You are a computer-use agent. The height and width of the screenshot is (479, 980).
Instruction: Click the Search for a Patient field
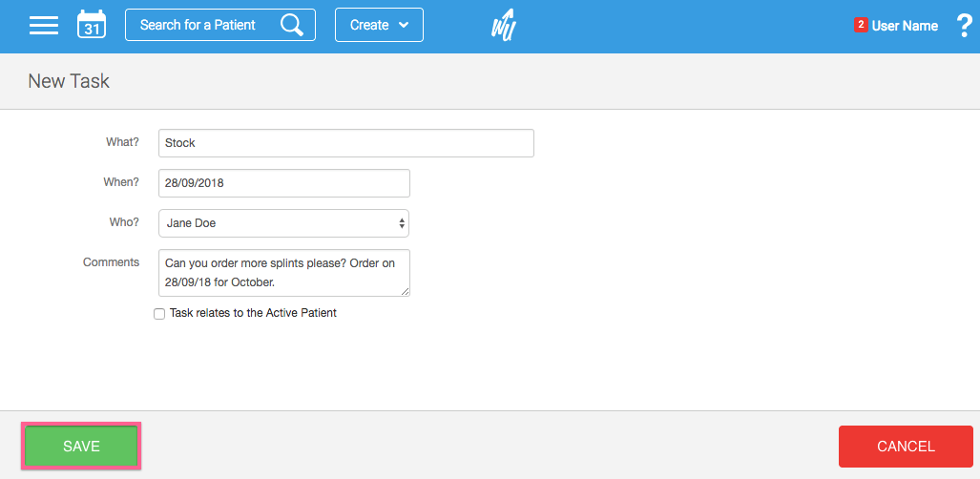point(220,25)
